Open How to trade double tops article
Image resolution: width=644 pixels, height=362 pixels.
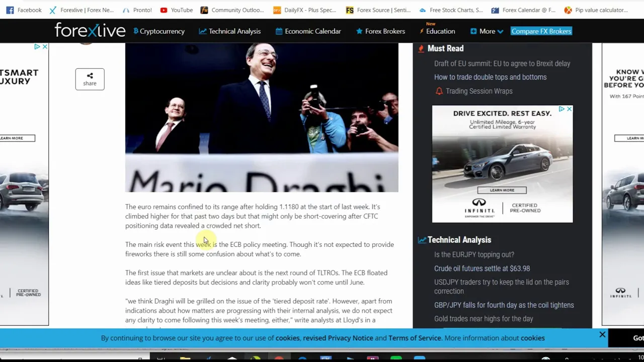[x=490, y=77]
